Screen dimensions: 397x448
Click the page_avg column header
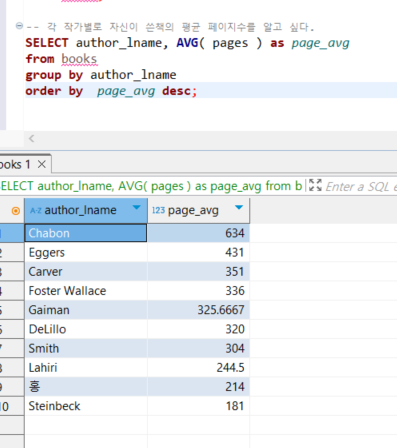pos(198,210)
